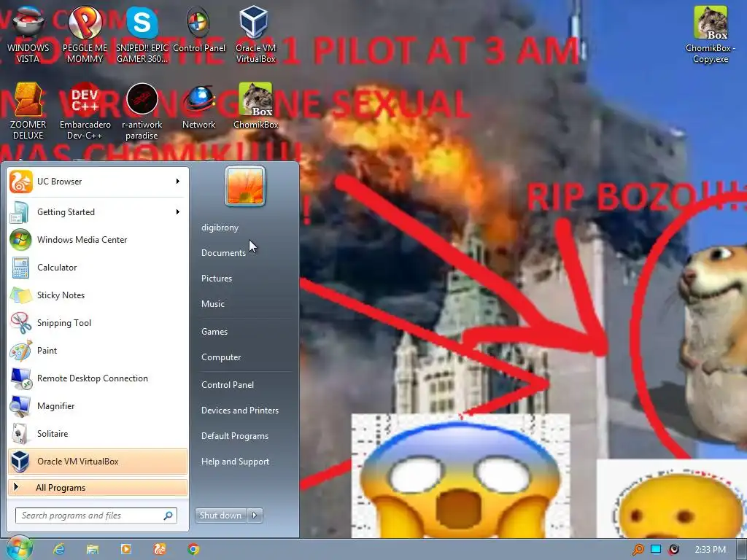The image size is (747, 560).
Task: Open the Shut down options arrow
Action: pyautogui.click(x=255, y=516)
